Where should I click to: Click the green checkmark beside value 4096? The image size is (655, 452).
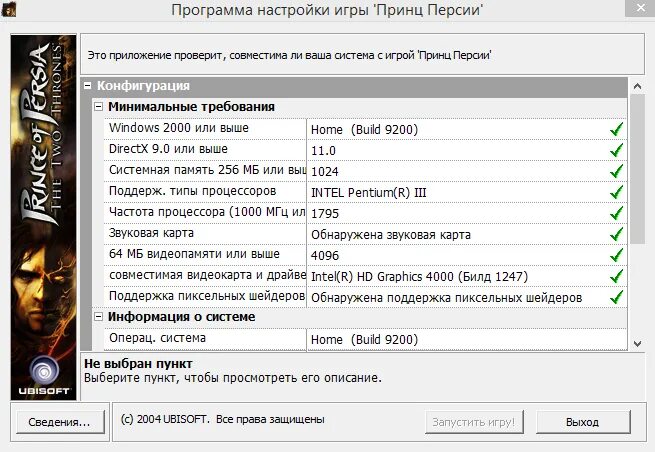(617, 255)
